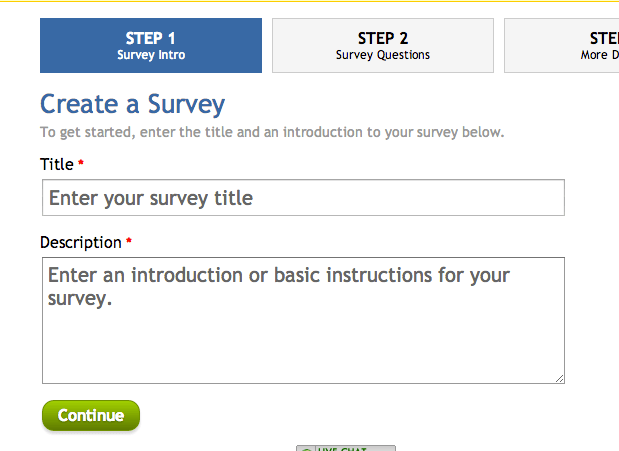Click the 'STEP 2' heading text
619x451 pixels.
point(382,38)
